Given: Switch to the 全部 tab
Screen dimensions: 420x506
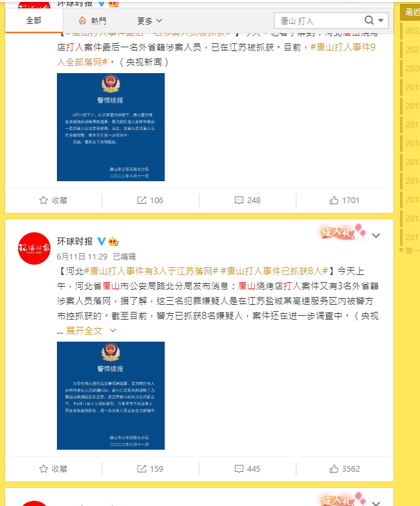Looking at the screenshot, I should point(34,21).
